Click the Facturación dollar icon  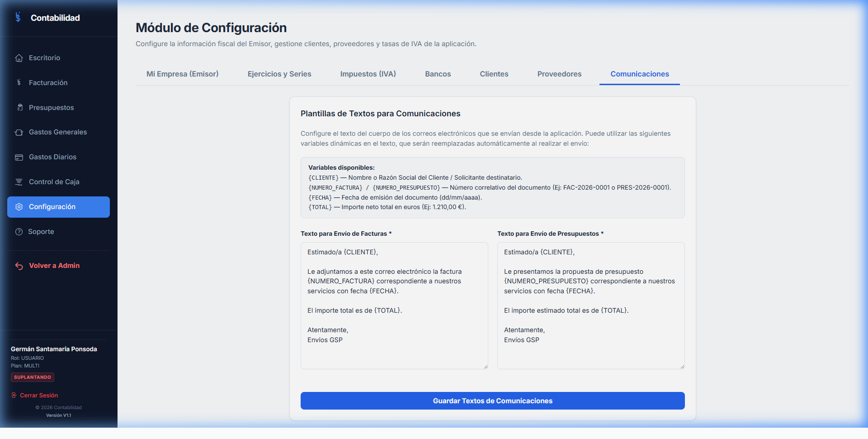[19, 82]
